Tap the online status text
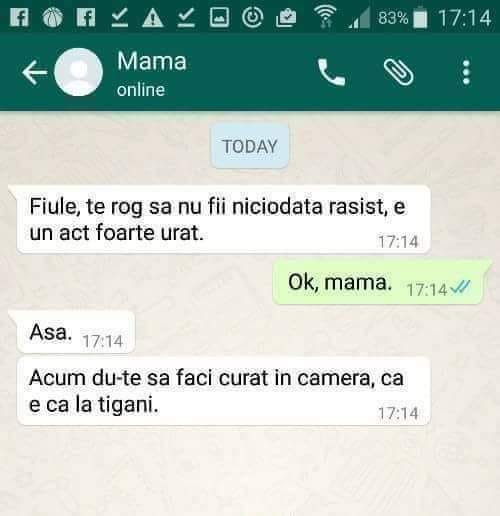This screenshot has width=500, height=516. click(x=141, y=90)
